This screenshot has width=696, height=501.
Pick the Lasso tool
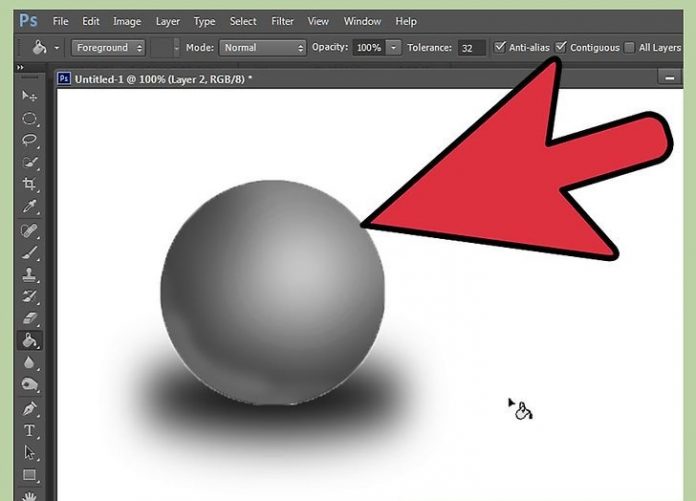click(x=30, y=140)
